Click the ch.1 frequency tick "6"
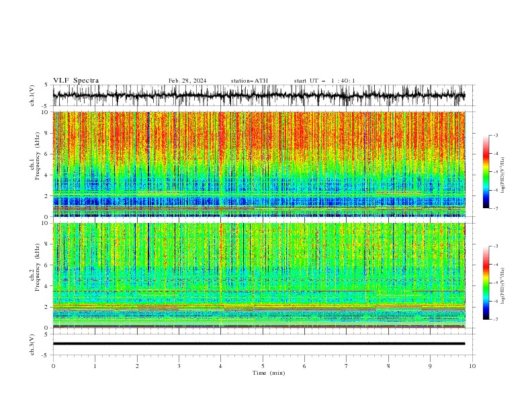The width and height of the screenshot is (532, 411). pyautogui.click(x=47, y=154)
